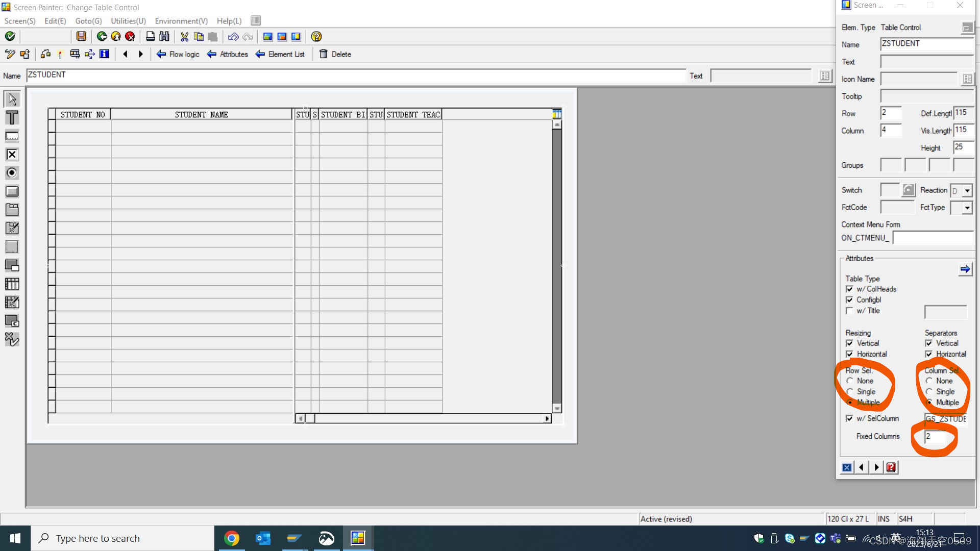The height and width of the screenshot is (551, 980).
Task: Expand attributes with the blue arrow button
Action: coord(965,269)
